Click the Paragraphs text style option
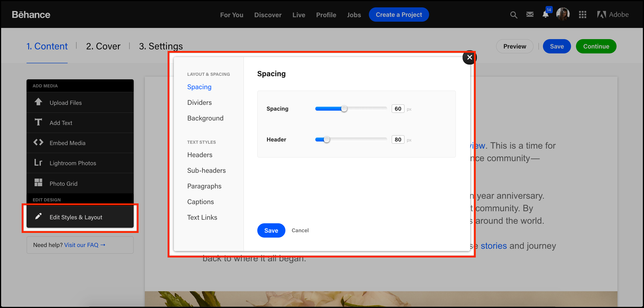 tap(204, 186)
